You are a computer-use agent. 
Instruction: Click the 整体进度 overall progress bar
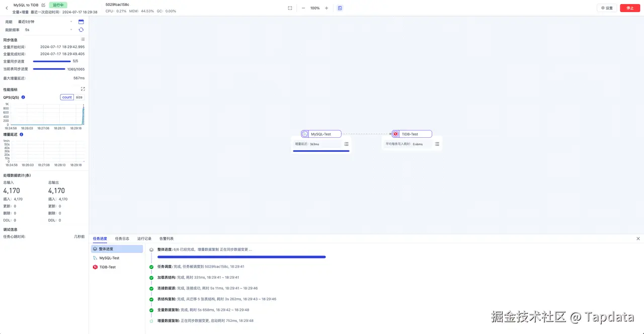[x=242, y=257]
